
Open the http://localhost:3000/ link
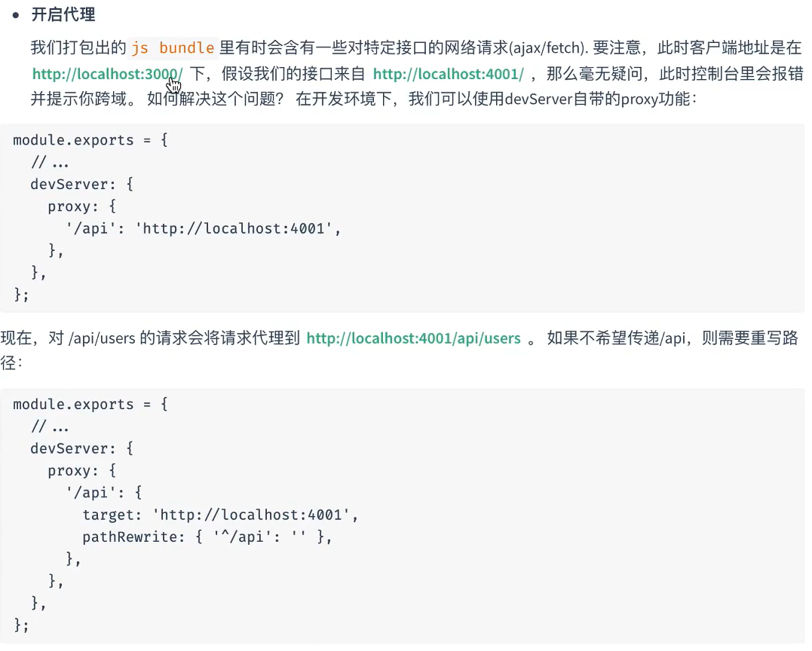(107, 74)
